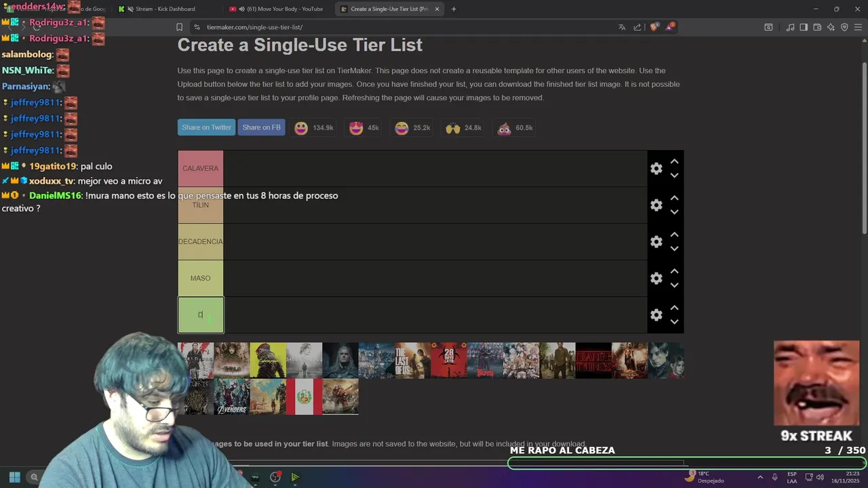Click share page icon in address bar
This screenshot has height=488, width=868.
click(637, 27)
